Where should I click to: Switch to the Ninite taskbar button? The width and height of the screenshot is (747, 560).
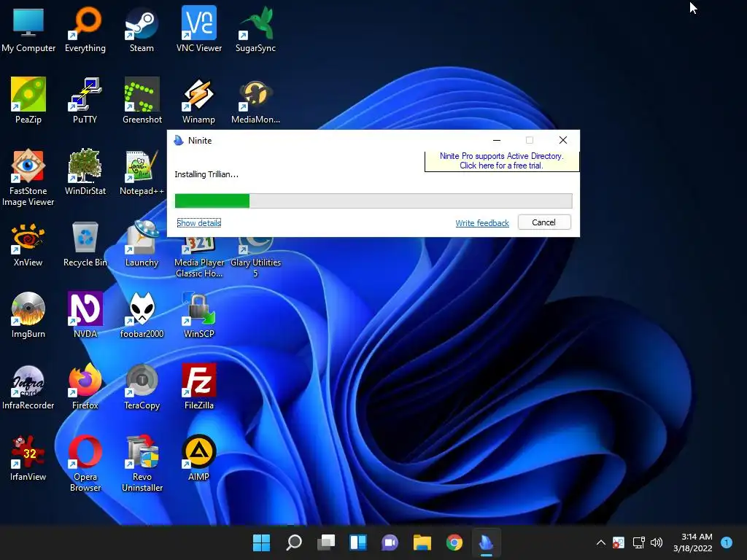pyautogui.click(x=487, y=542)
